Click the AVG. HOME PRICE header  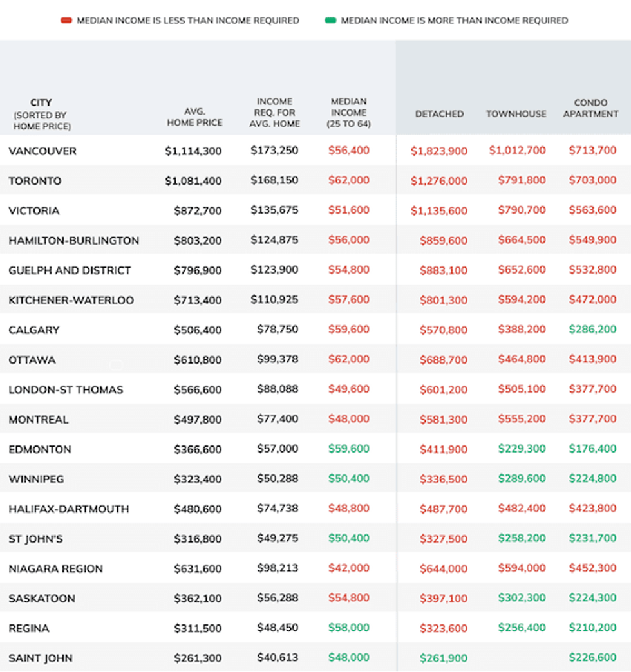[x=196, y=113]
